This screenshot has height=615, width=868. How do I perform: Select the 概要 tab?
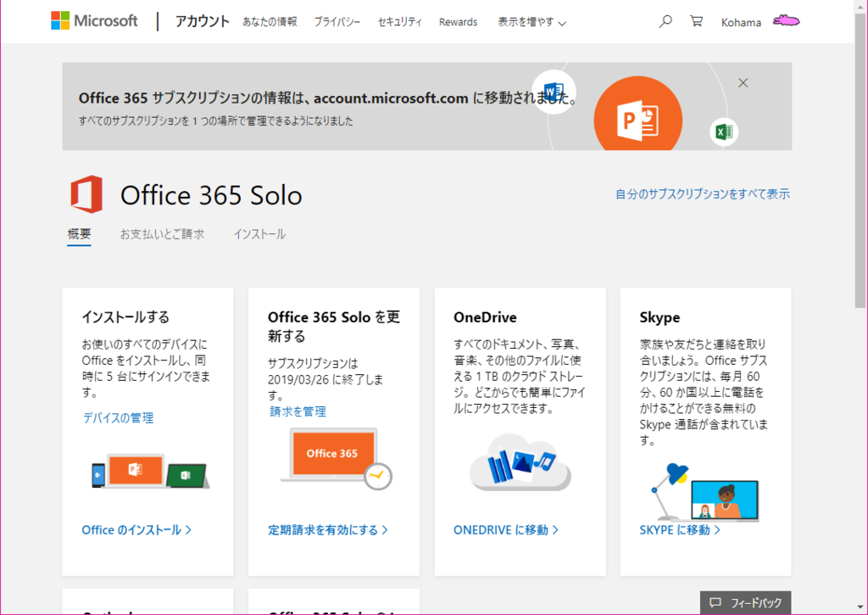pyautogui.click(x=79, y=234)
